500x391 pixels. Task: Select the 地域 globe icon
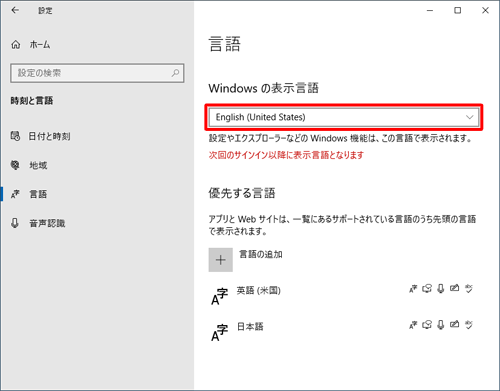[x=15, y=165]
